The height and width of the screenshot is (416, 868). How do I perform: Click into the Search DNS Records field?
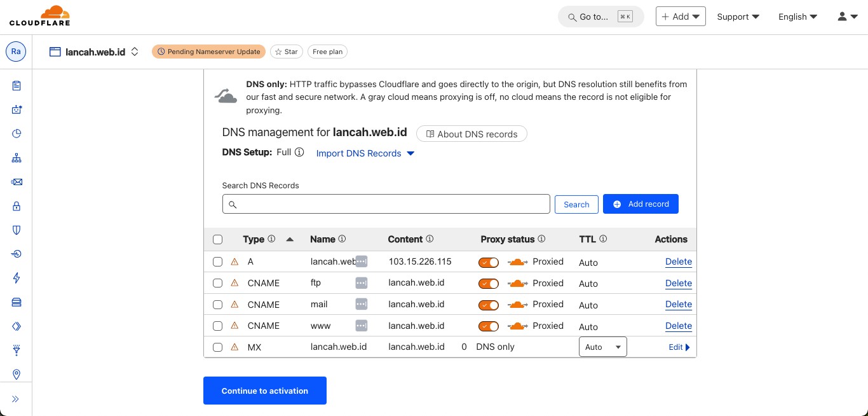[386, 204]
